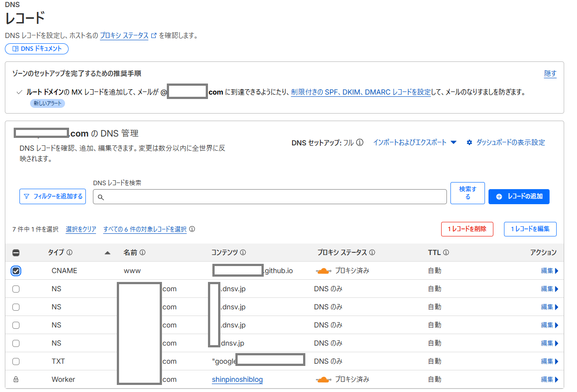Expand 編集 for the second NS record
This screenshot has height=392, width=577.
point(550,307)
